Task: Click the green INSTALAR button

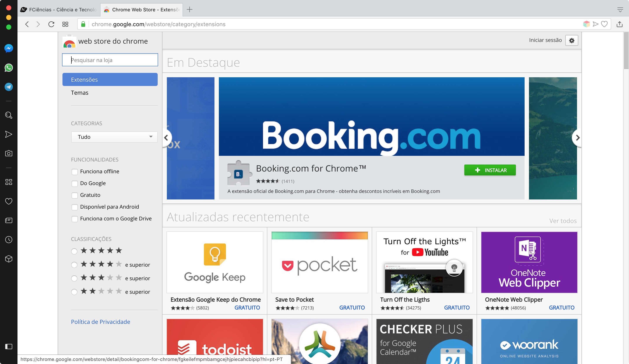Action: [490, 170]
